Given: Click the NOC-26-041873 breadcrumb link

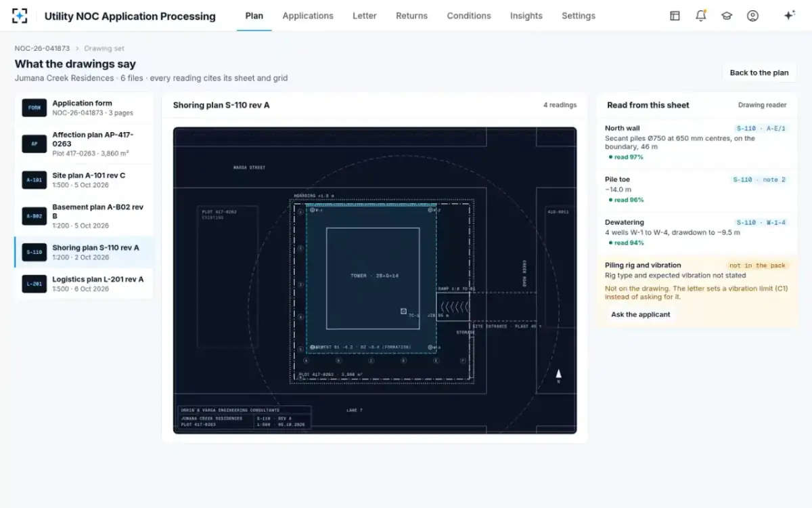Looking at the screenshot, I should tap(42, 49).
